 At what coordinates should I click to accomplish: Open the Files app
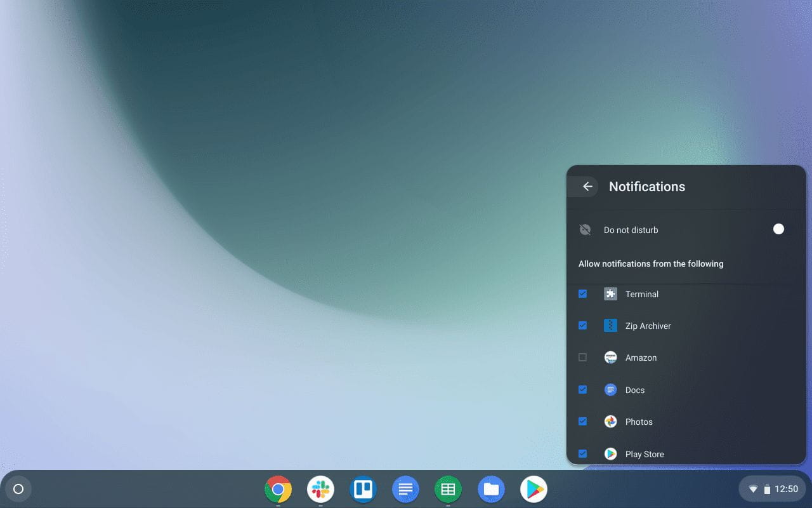[x=491, y=489]
